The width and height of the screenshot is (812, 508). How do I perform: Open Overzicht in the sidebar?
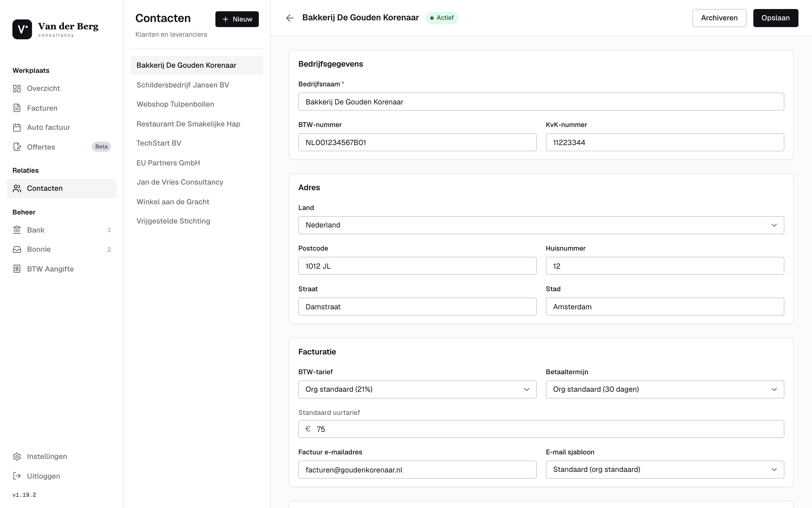coord(62,88)
